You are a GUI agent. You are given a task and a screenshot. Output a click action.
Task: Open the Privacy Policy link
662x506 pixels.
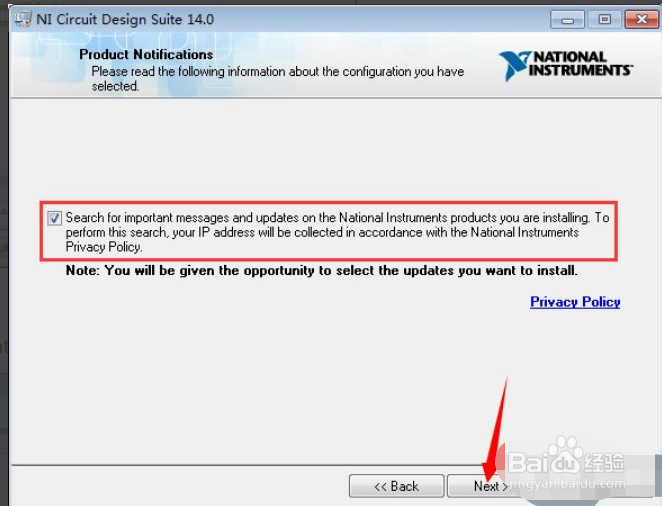click(575, 302)
